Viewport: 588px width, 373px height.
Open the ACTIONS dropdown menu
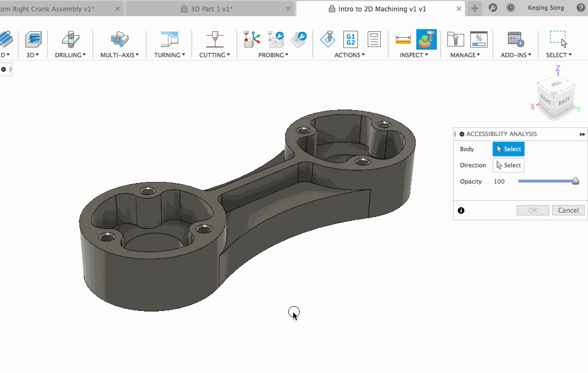coord(349,55)
